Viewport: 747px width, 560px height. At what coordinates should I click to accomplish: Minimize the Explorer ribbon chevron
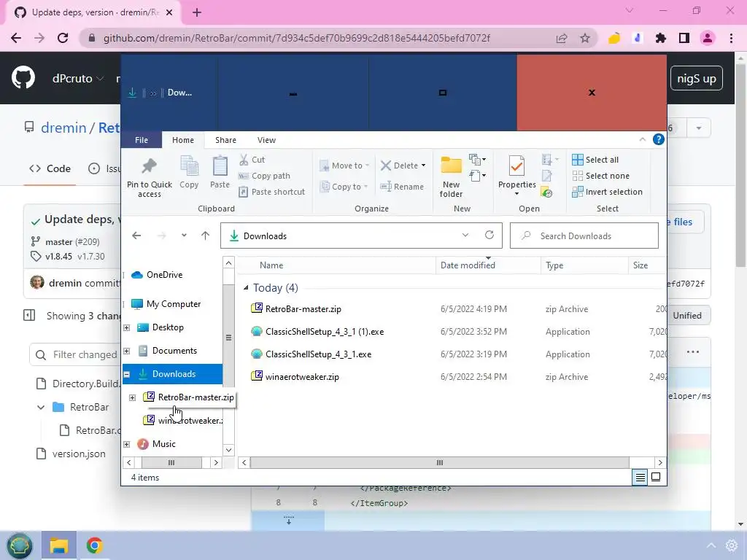click(x=642, y=139)
